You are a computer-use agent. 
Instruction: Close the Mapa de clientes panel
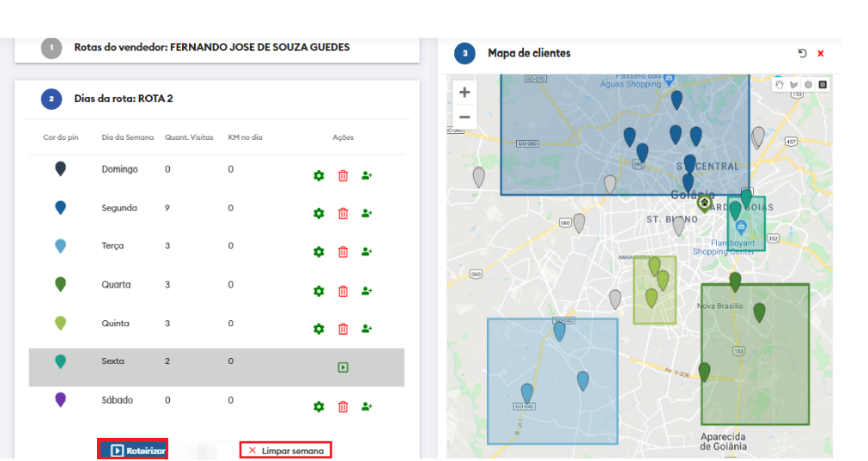821,53
